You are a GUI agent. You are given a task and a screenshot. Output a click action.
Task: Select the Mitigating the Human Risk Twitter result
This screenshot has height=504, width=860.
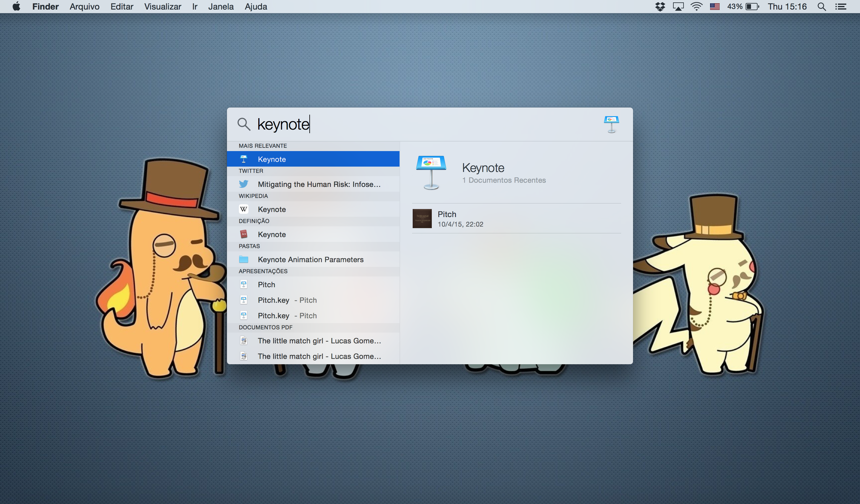click(313, 184)
